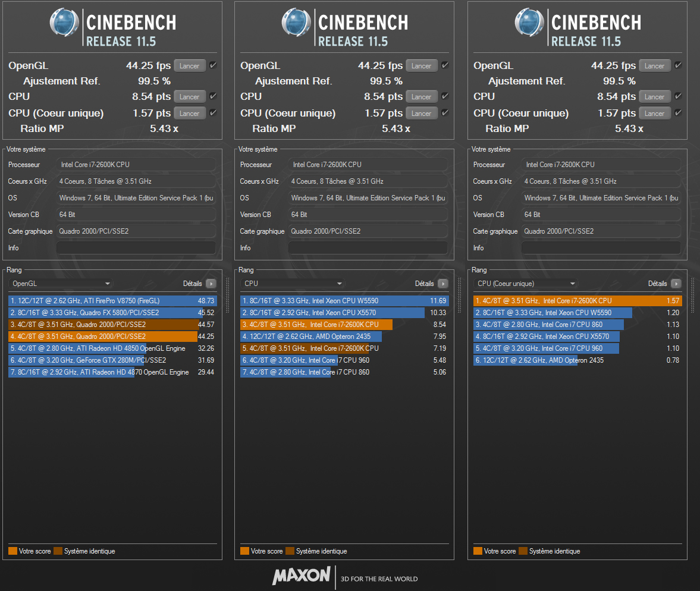
Task: Toggle the OpenGL checkbox in the left panel
Action: tap(213, 65)
